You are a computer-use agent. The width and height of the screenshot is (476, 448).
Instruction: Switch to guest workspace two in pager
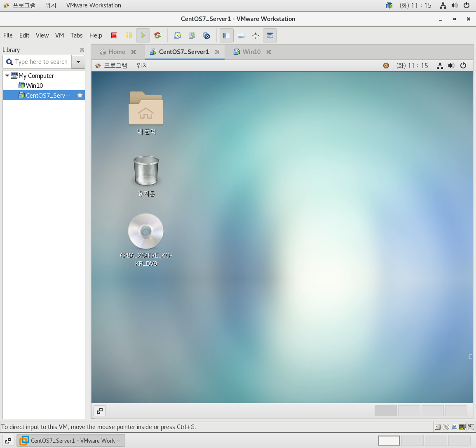pyautogui.click(x=409, y=410)
